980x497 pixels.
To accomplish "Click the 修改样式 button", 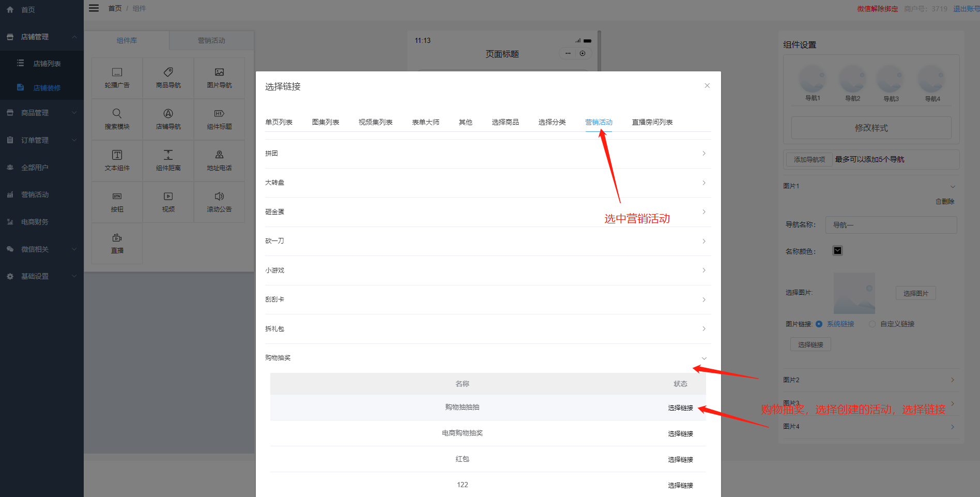I will [x=871, y=128].
